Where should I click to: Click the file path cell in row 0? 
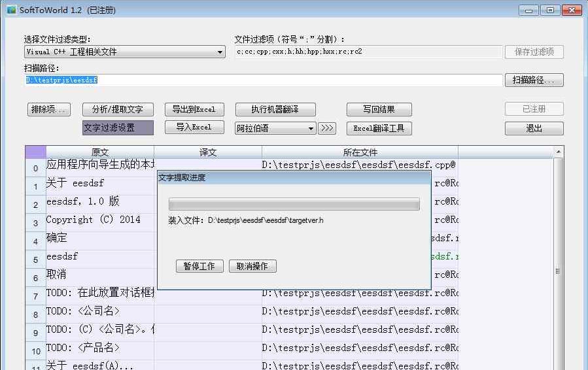point(360,165)
